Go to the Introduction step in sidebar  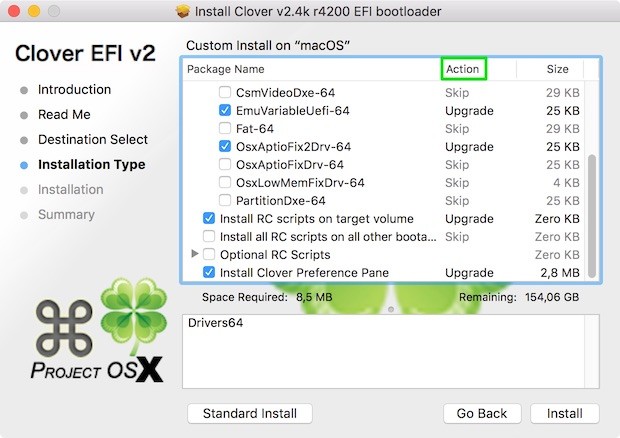coord(74,90)
